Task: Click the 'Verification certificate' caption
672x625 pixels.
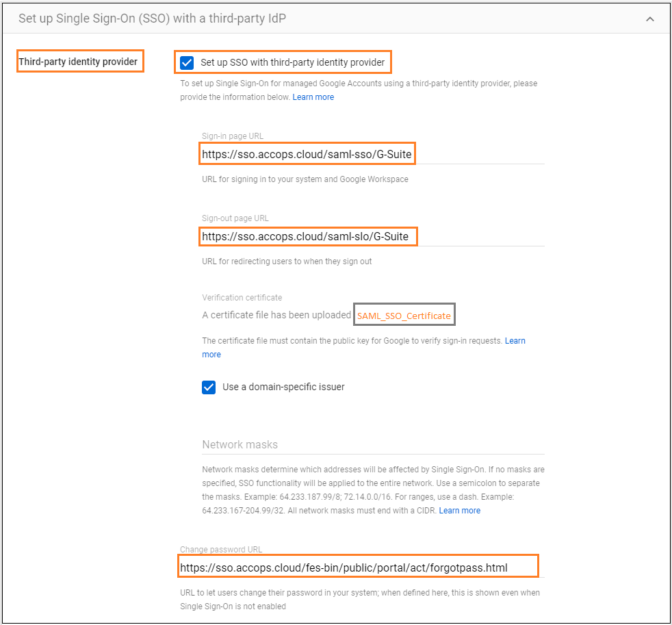Action: click(242, 298)
